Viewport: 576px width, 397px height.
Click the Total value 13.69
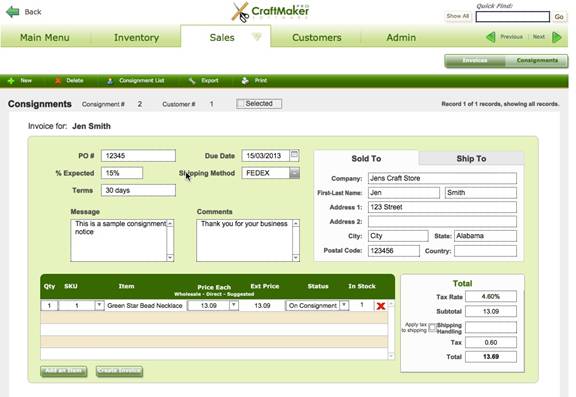pos(491,357)
